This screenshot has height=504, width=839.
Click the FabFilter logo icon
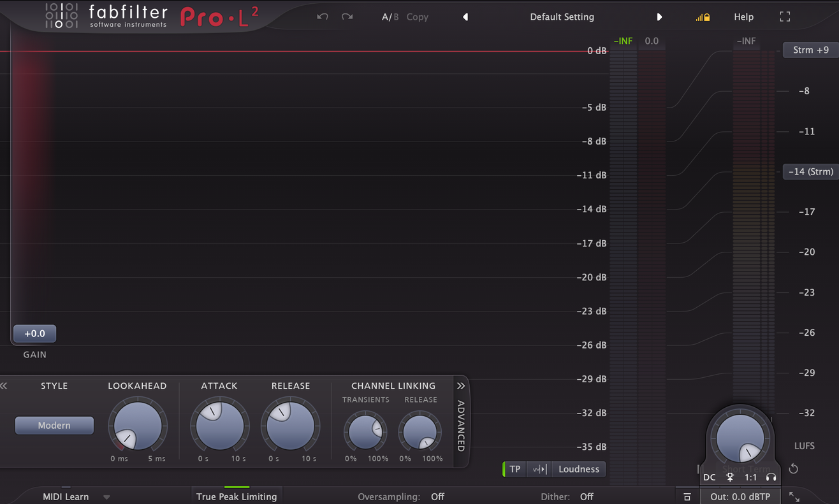click(61, 16)
